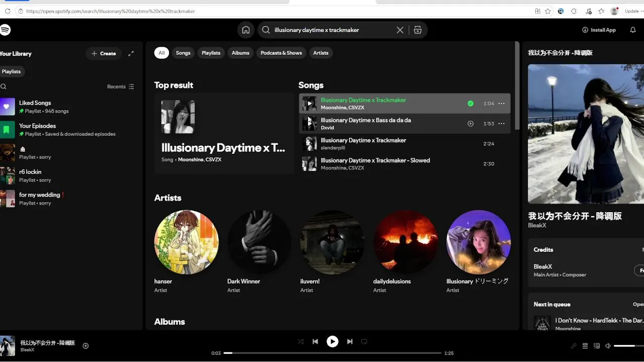Screen dimensions: 644x362
Task: Toggle shuffle playback
Action: click(x=300, y=341)
